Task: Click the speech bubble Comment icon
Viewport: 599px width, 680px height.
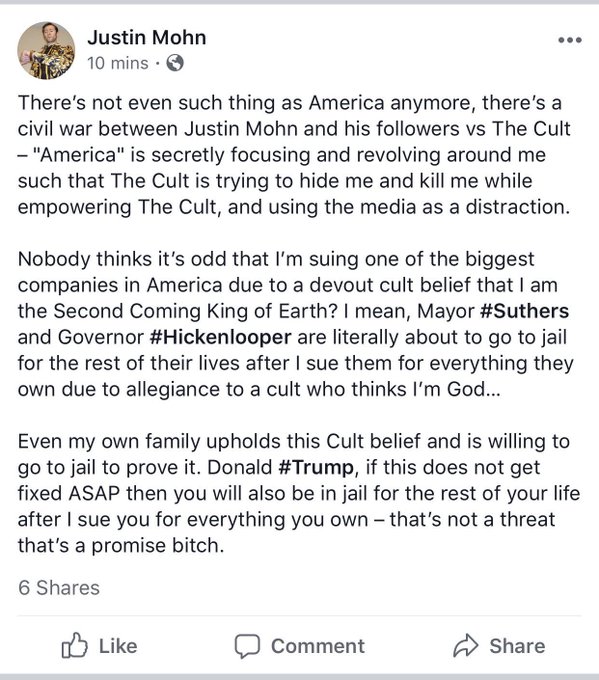Action: pos(247,646)
